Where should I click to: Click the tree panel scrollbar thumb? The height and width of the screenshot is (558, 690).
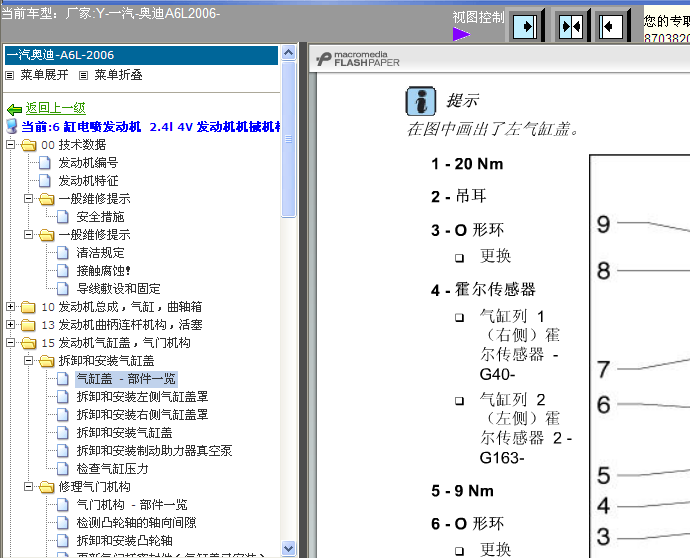click(x=289, y=140)
